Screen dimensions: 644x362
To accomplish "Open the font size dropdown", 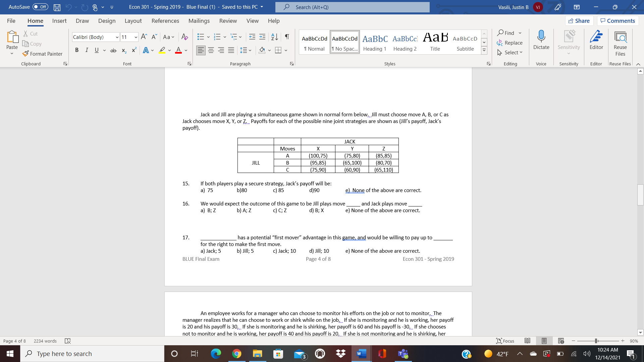I will click(x=135, y=37).
